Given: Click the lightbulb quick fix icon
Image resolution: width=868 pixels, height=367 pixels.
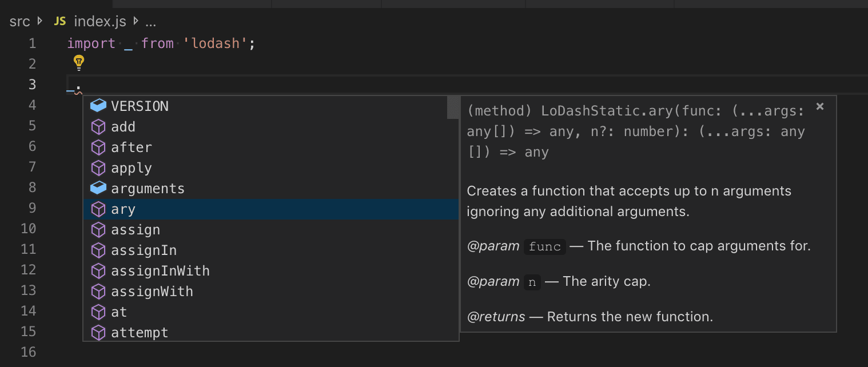Looking at the screenshot, I should pyautogui.click(x=78, y=62).
